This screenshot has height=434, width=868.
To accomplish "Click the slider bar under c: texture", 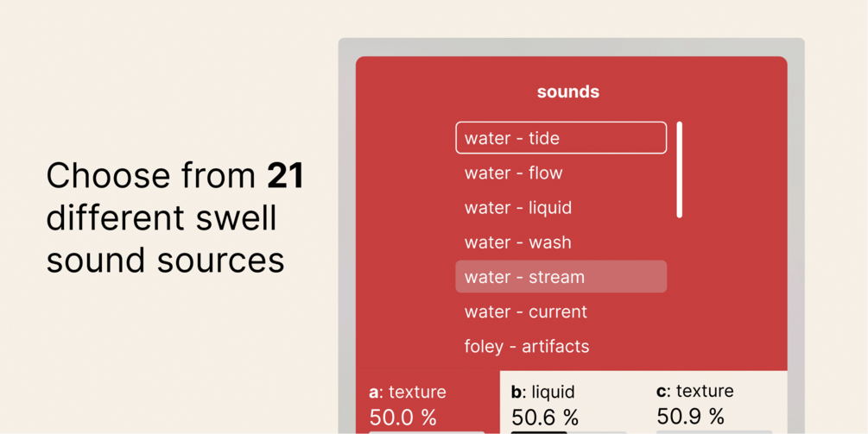I will pyautogui.click(x=714, y=432).
